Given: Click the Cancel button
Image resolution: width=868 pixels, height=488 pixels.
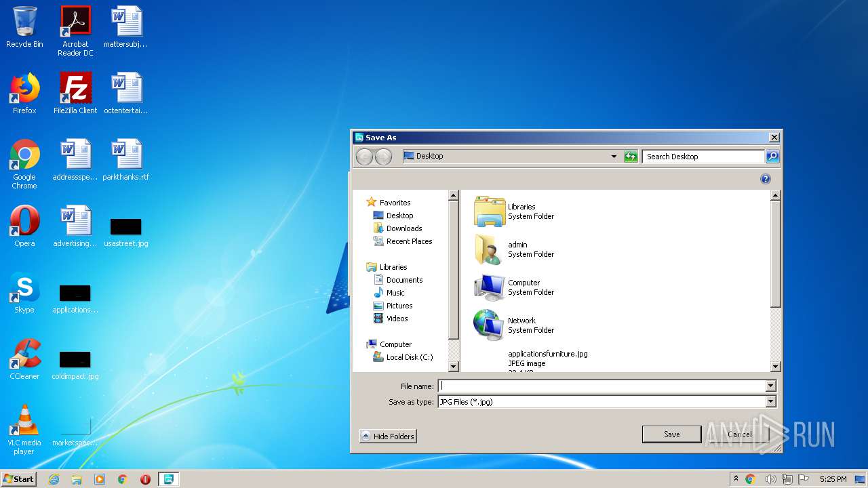Looking at the screenshot, I should coord(739,434).
